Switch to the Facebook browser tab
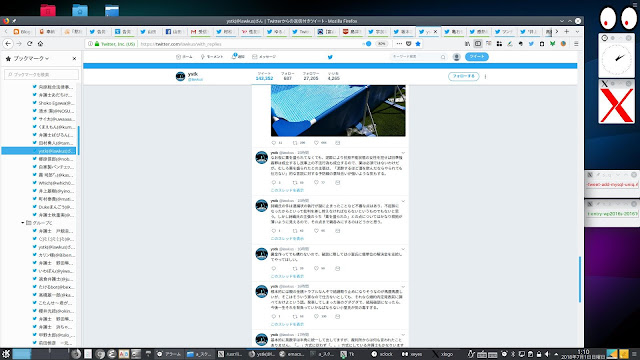This screenshot has height=360, width=640. pos(175,31)
